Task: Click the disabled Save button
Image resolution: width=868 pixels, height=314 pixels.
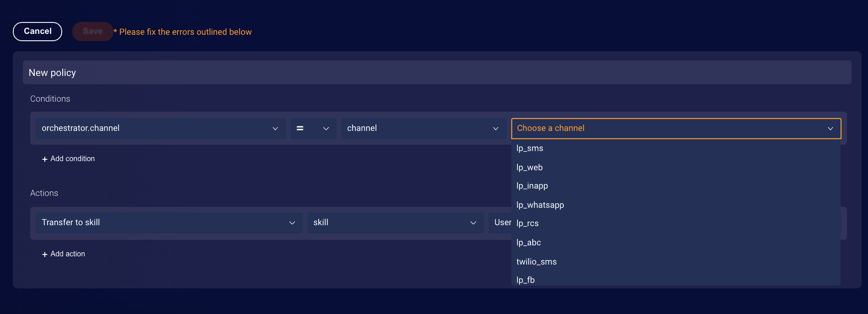Action: pyautogui.click(x=92, y=32)
